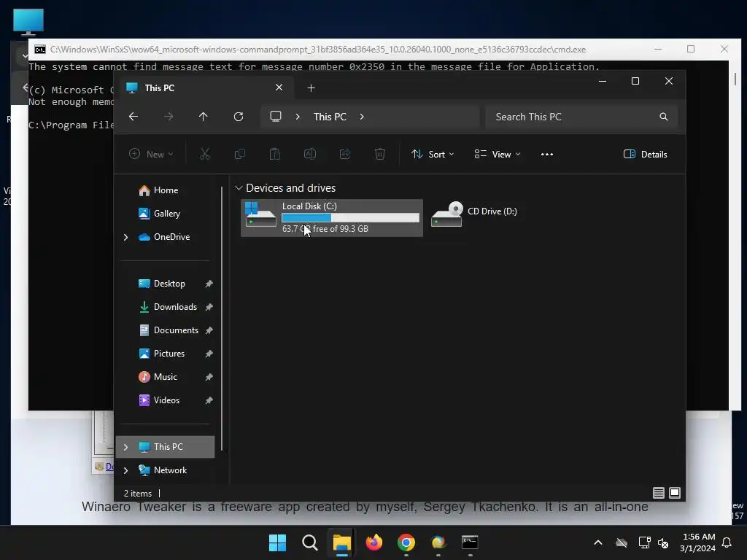Open the See more ellipsis menu

[547, 155]
